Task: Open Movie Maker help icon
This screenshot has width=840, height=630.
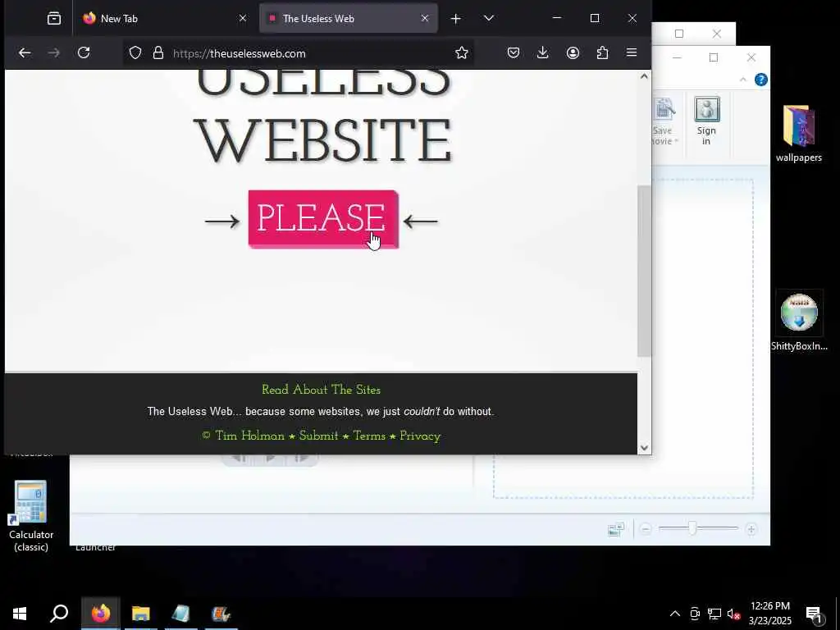Action: (x=760, y=80)
